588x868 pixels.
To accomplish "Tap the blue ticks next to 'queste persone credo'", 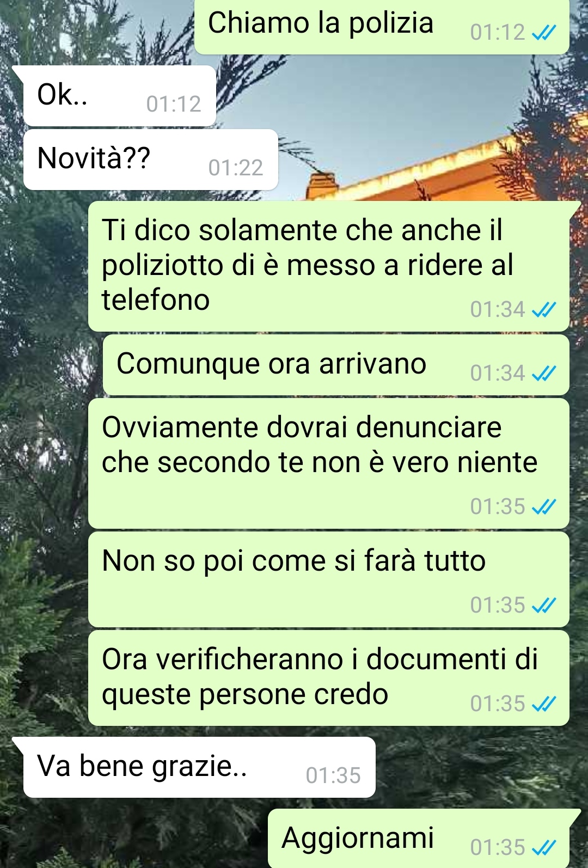I will (x=543, y=704).
